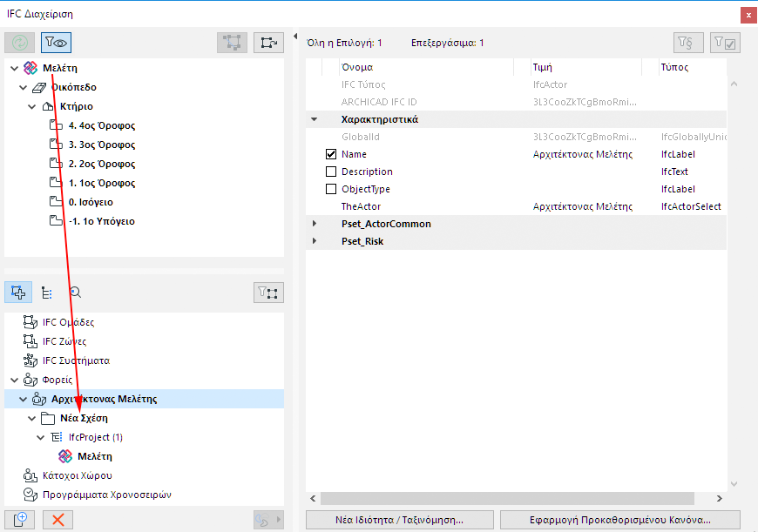Click the new assignment icon with plus

(19, 520)
